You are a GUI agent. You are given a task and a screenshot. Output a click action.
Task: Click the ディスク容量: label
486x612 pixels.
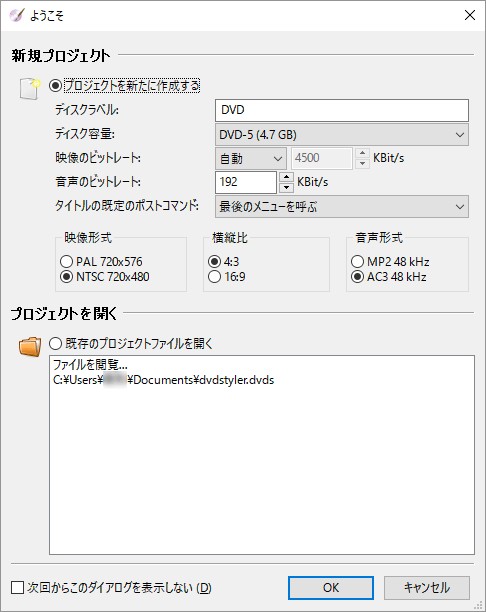(x=85, y=134)
